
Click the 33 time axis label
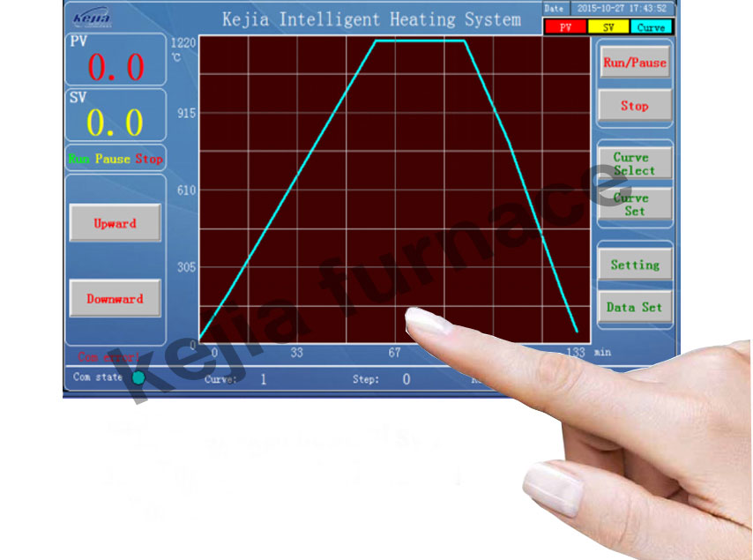coord(297,353)
